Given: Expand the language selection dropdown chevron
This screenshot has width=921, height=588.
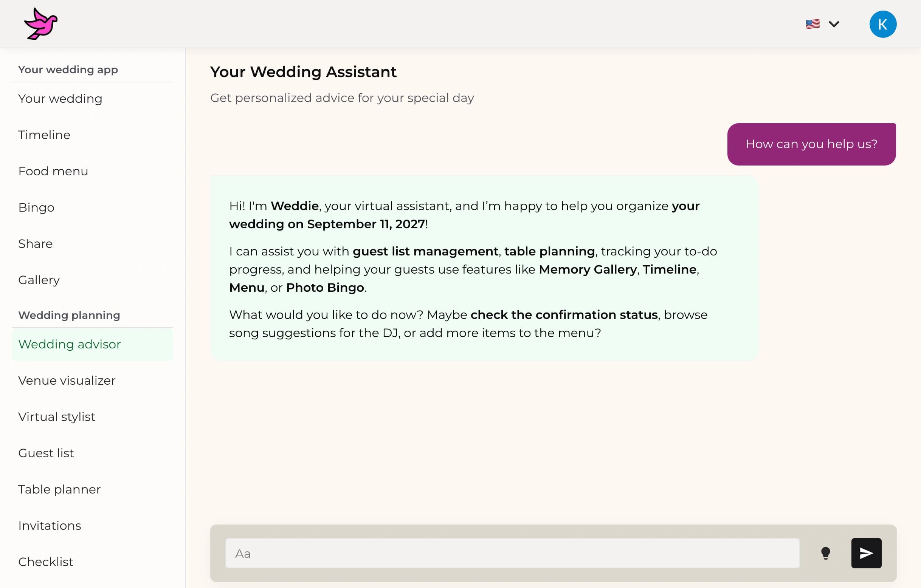Looking at the screenshot, I should point(834,24).
